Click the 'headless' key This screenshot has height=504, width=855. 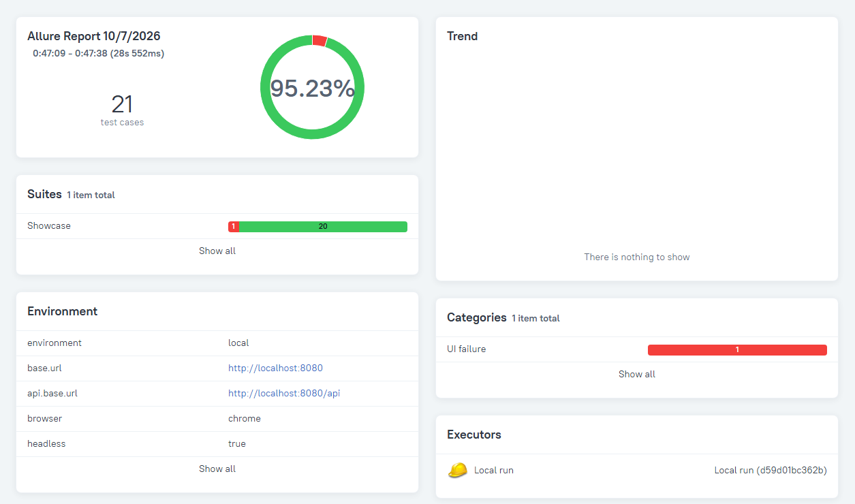pos(46,443)
